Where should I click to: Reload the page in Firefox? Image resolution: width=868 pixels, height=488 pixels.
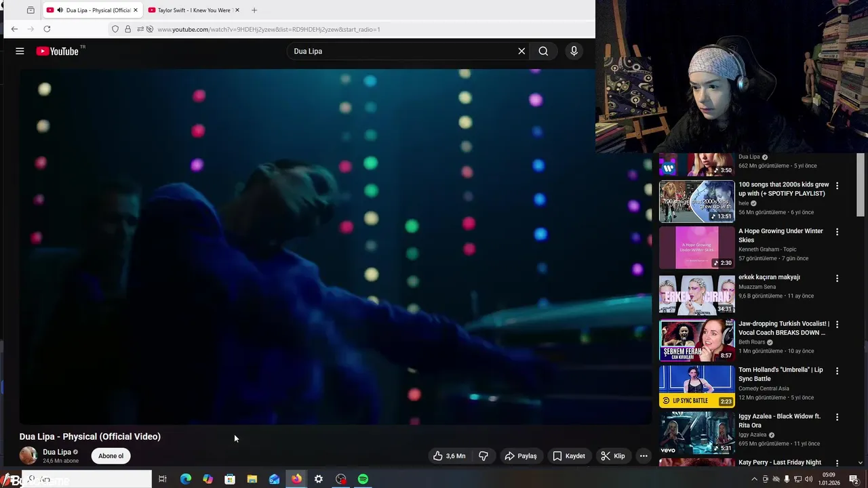pyautogui.click(x=47, y=29)
